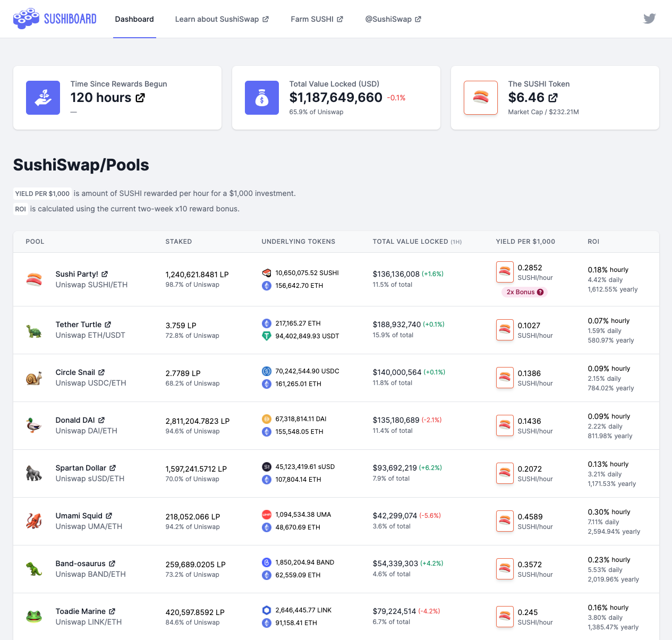Open external link icon next to $6.46
The image size is (672, 640).
pos(553,98)
